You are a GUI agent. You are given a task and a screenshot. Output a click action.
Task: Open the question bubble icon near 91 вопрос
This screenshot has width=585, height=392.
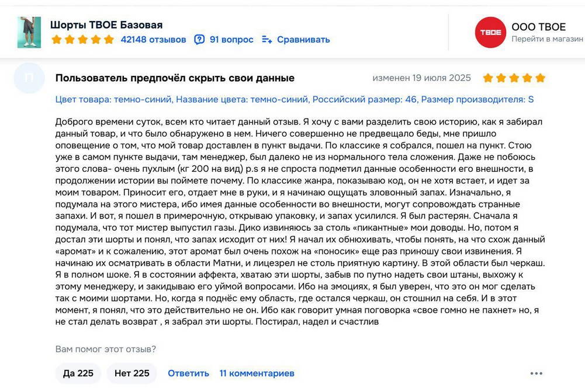(x=199, y=39)
